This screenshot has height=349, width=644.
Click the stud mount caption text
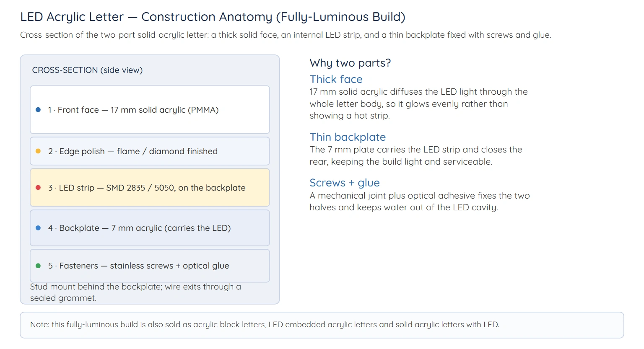[x=135, y=292]
